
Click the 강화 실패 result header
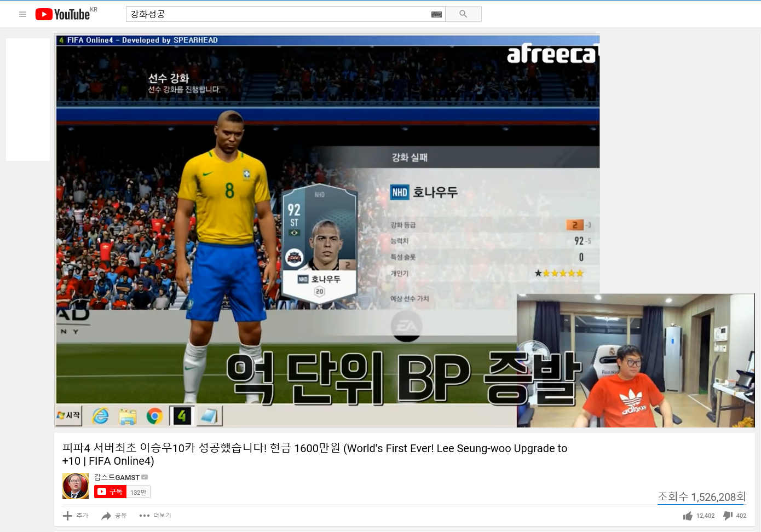410,158
